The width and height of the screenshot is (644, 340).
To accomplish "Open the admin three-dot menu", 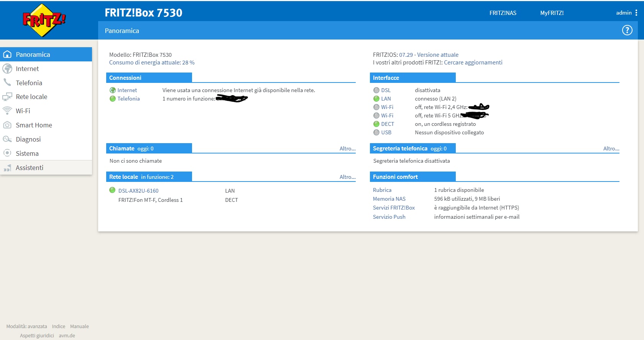I will 636,13.
